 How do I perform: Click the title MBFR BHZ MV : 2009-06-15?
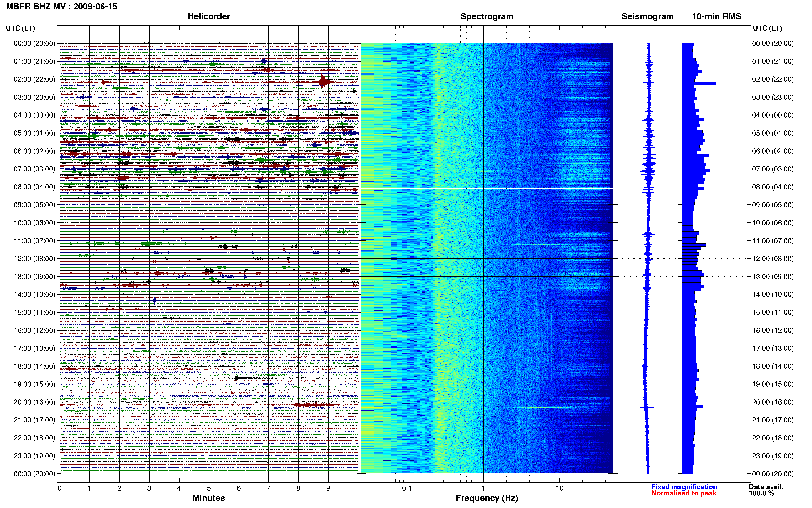pos(62,6)
